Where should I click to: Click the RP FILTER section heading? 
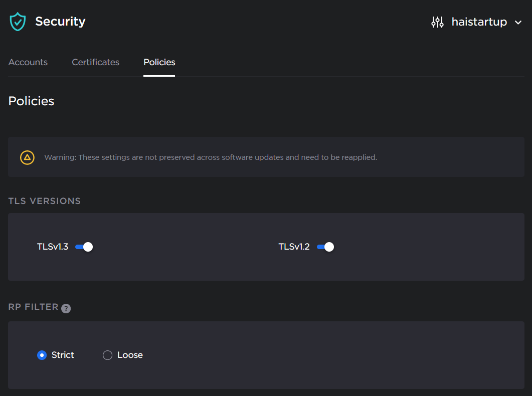34,307
